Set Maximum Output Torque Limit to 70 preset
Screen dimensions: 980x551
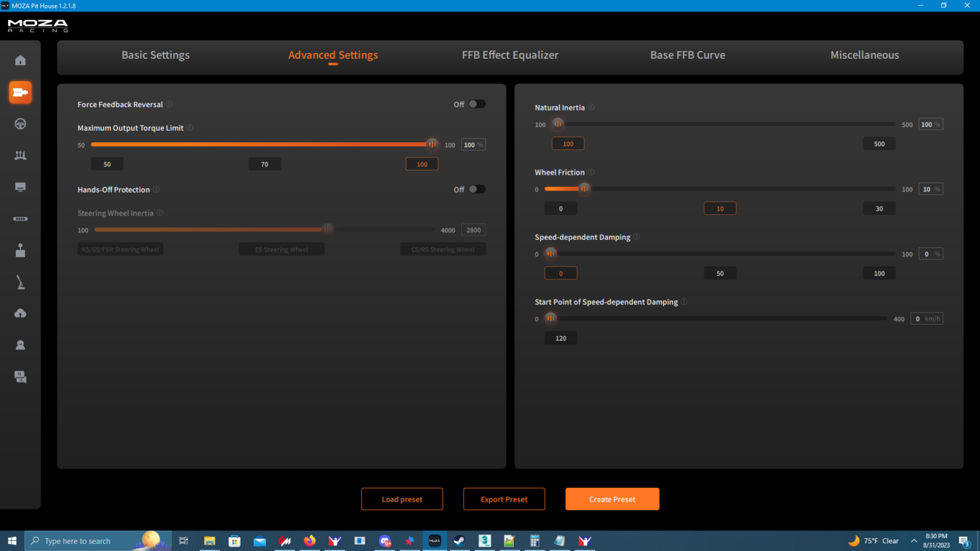tap(265, 164)
